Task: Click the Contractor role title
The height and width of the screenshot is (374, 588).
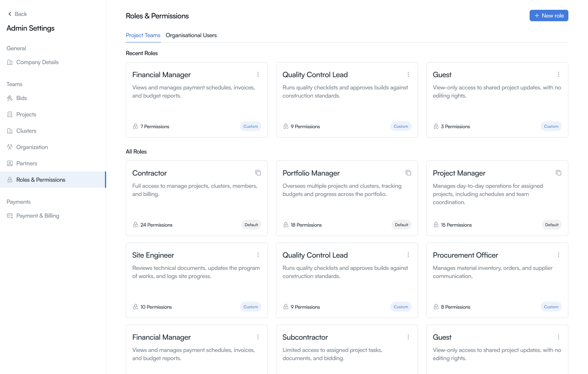Action: tap(149, 173)
